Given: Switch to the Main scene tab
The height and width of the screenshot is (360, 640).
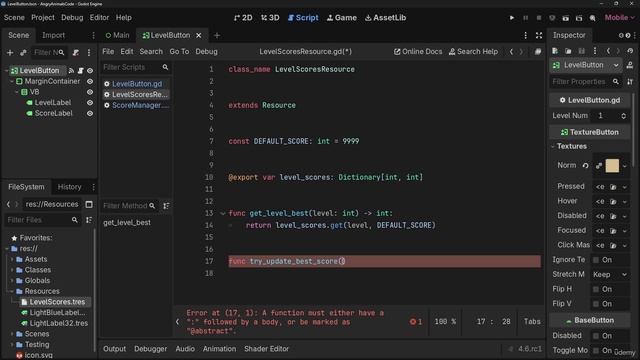Looking at the screenshot, I should (118, 36).
